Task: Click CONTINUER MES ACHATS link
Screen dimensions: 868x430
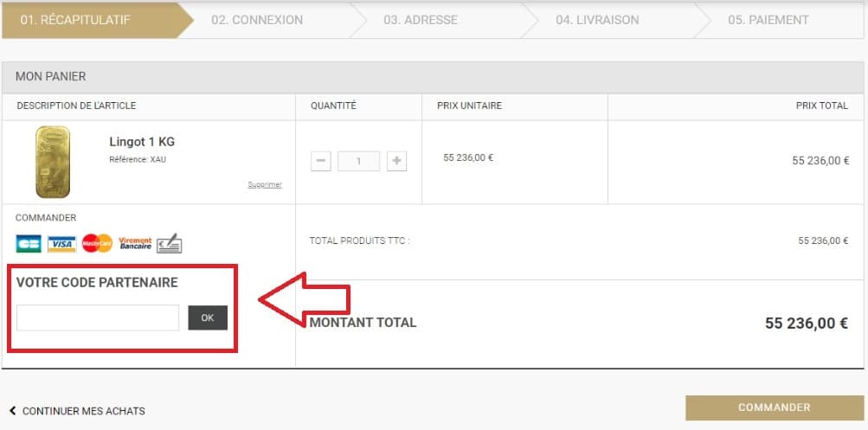Action: 84,411
